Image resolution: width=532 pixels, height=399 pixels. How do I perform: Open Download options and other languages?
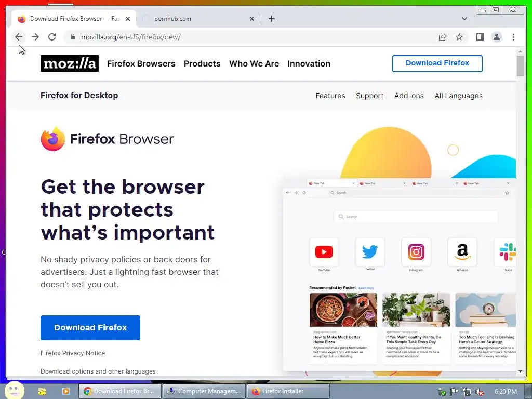(98, 371)
